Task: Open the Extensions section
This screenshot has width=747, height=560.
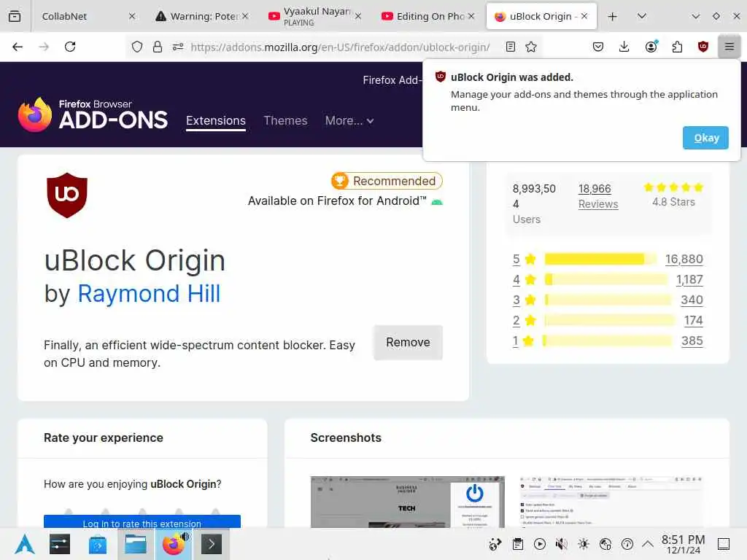Action: pos(216,120)
